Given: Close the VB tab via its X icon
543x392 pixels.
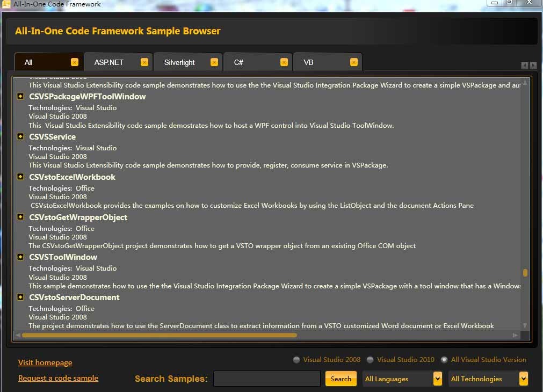Looking at the screenshot, I should pos(353,62).
